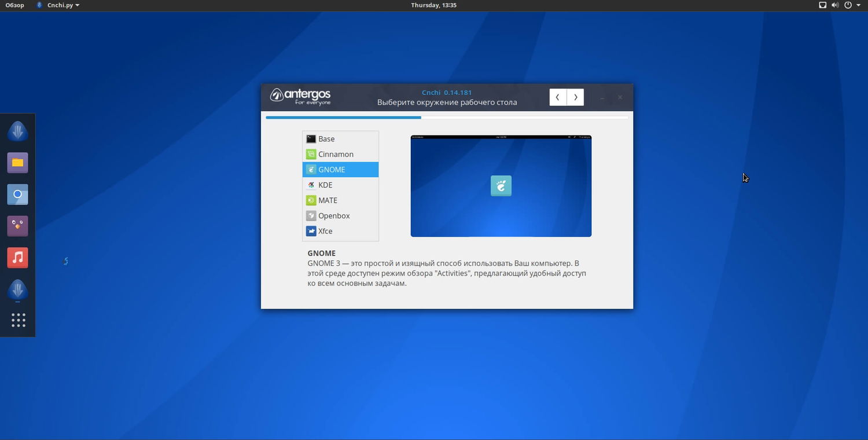Expand the system menu arrow in top bar
This screenshot has height=440, width=868.
pos(859,5)
